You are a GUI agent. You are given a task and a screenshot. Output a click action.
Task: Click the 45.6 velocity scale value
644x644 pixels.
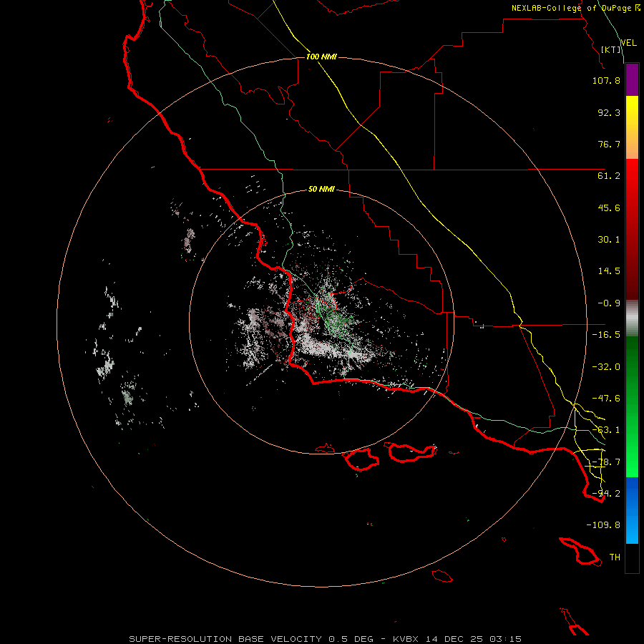(x=609, y=208)
